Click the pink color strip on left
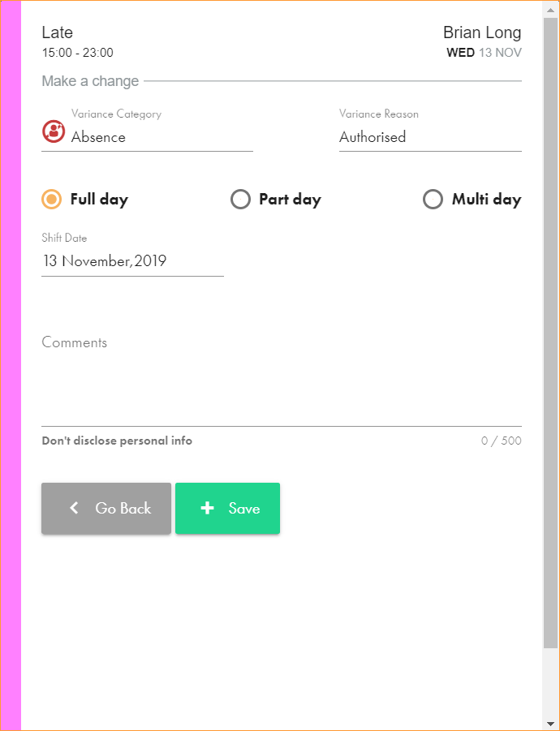 (x=11, y=365)
